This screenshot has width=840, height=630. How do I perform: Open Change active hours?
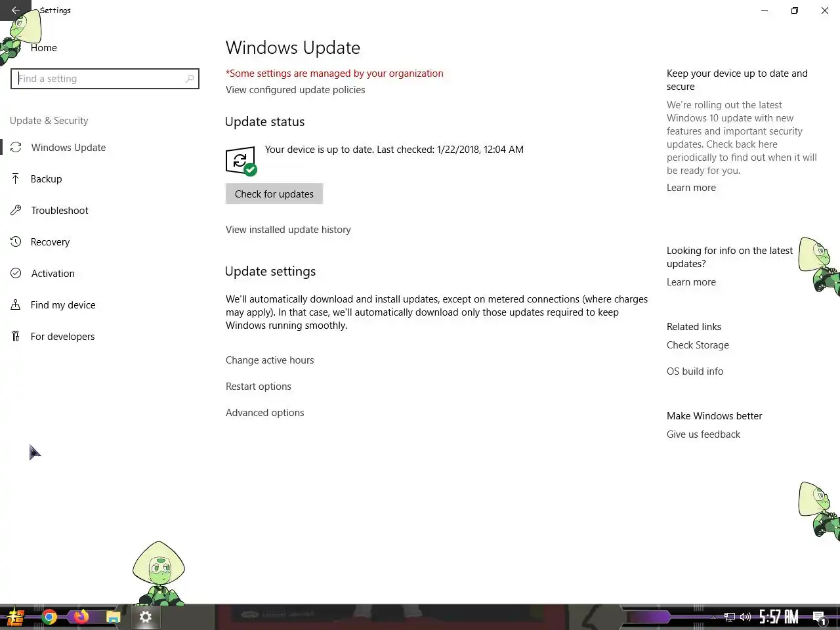tap(270, 360)
